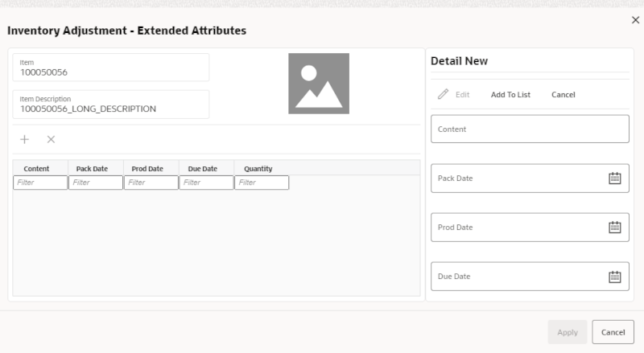Click the Prod Date column filter box
This screenshot has height=353, width=644.
tap(151, 183)
